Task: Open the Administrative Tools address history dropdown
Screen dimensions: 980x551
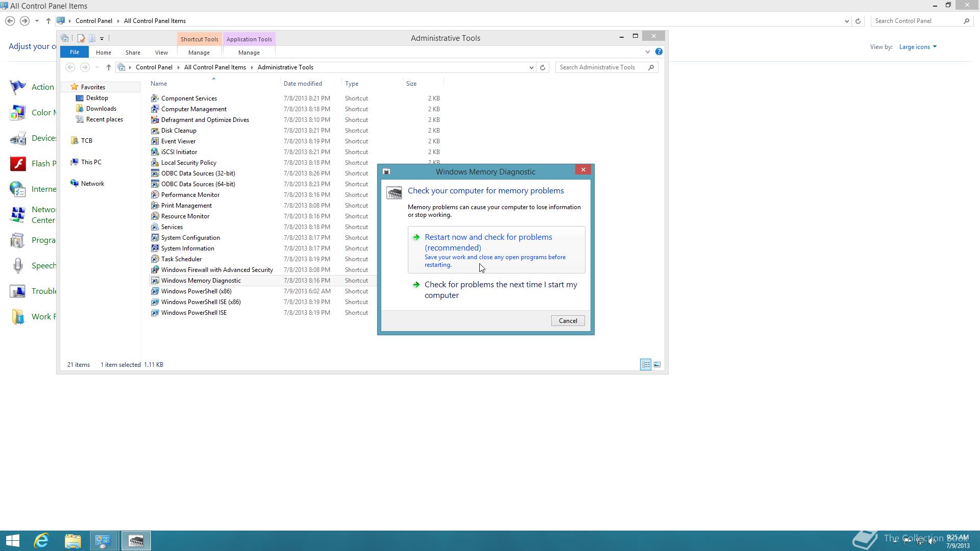Action: point(531,67)
